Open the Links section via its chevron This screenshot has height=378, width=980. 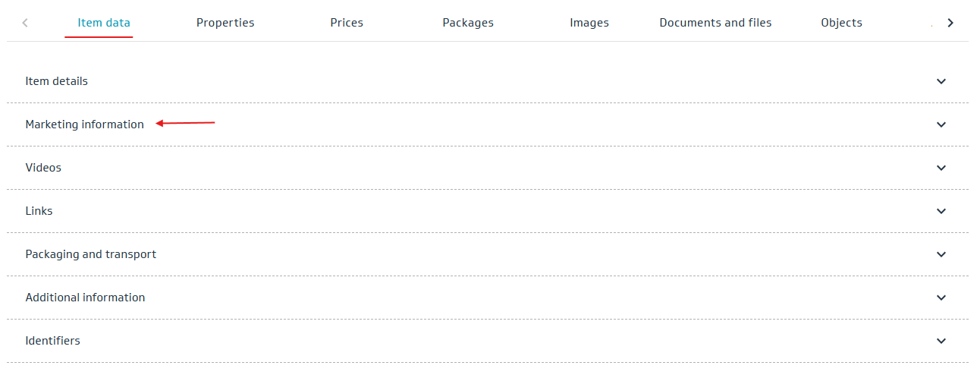coord(941,211)
